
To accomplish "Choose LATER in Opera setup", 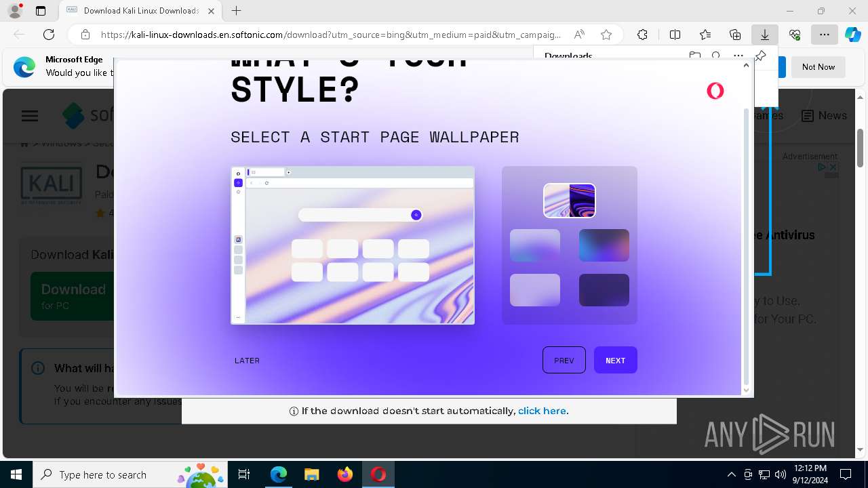I will (247, 361).
